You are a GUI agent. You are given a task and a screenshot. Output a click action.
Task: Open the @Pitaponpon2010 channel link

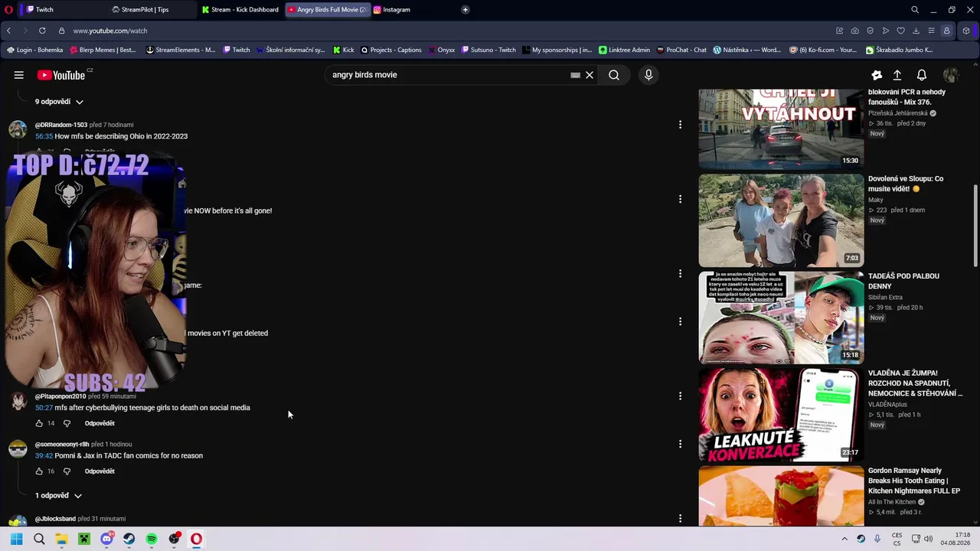point(60,396)
